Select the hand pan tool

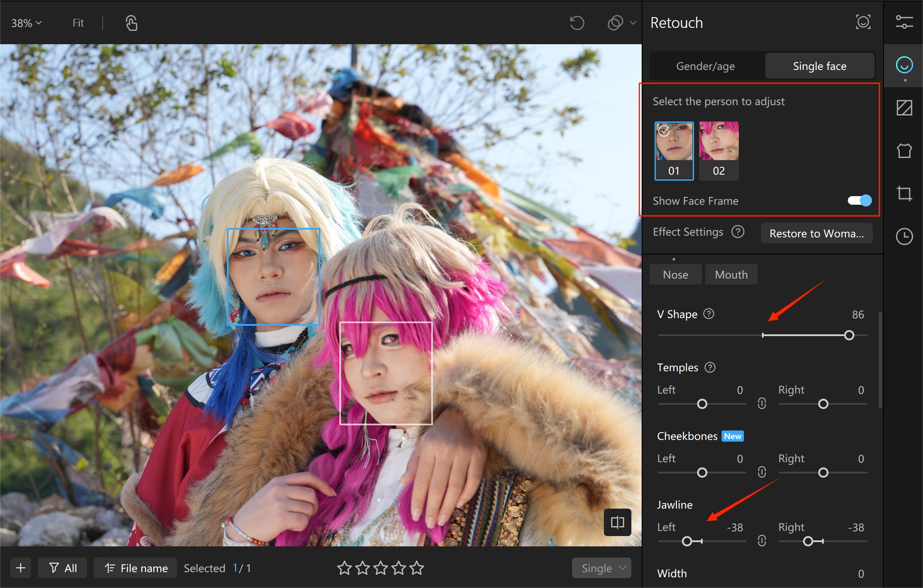pos(131,23)
